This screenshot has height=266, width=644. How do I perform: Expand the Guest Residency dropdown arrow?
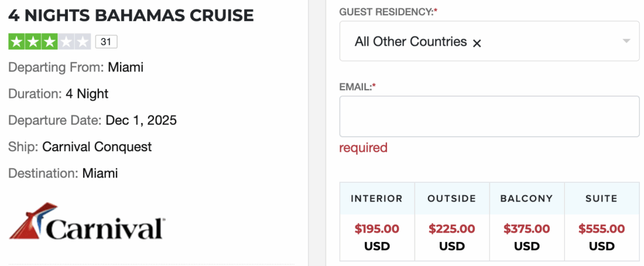pos(626,42)
